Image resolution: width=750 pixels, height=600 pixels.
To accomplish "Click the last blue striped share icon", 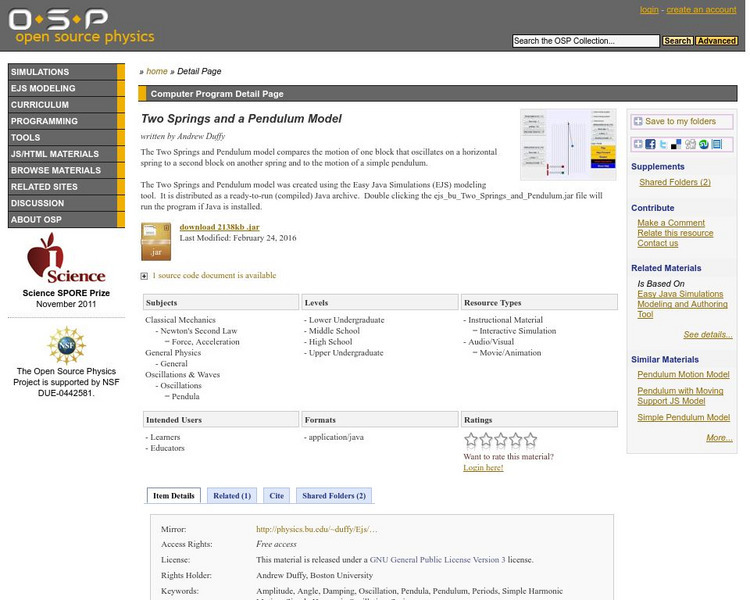I will 717,144.
